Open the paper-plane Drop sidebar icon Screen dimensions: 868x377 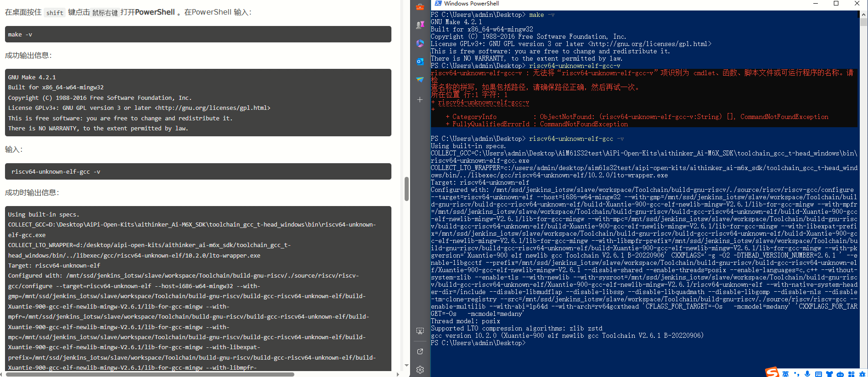point(420,80)
